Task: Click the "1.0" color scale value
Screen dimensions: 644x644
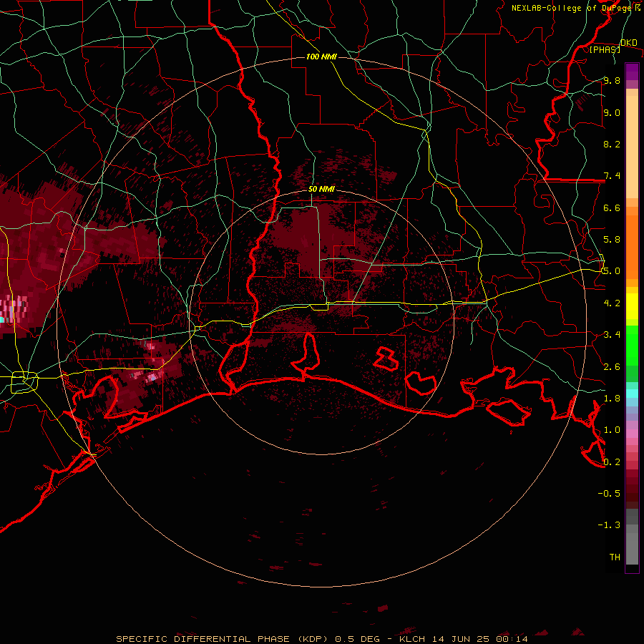Action: [x=612, y=430]
